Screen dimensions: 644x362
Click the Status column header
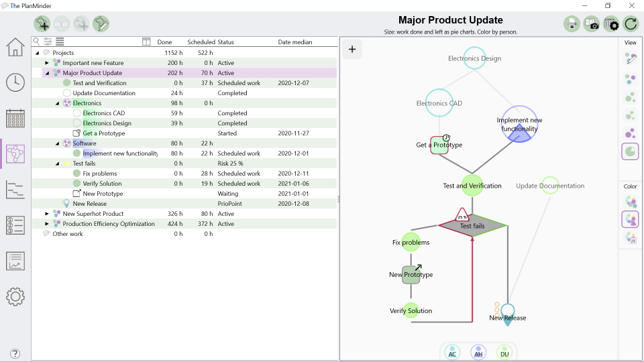point(226,42)
